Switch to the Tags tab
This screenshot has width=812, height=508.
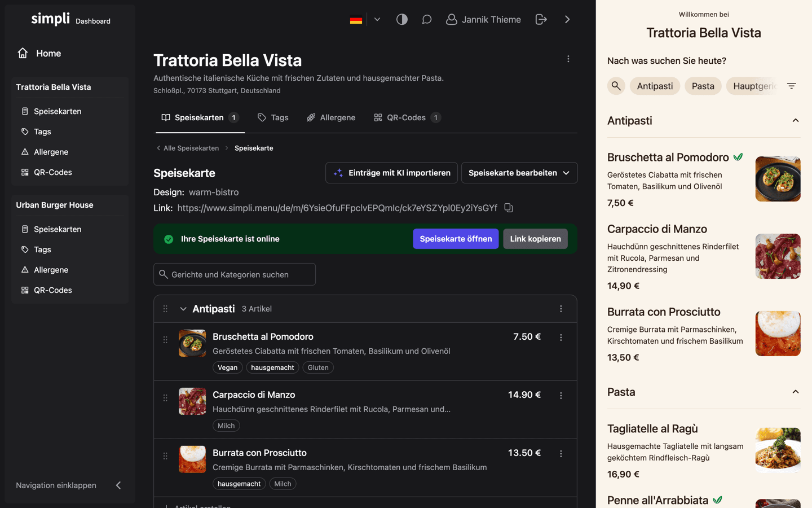(x=273, y=117)
